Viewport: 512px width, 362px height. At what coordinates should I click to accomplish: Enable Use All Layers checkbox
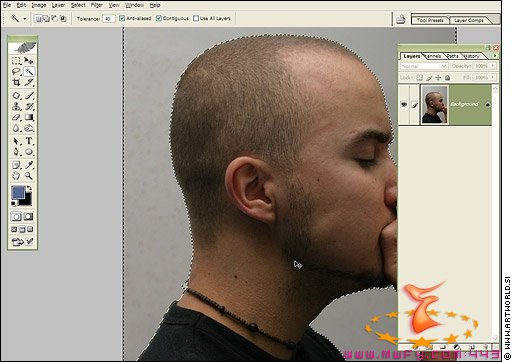tap(196, 18)
